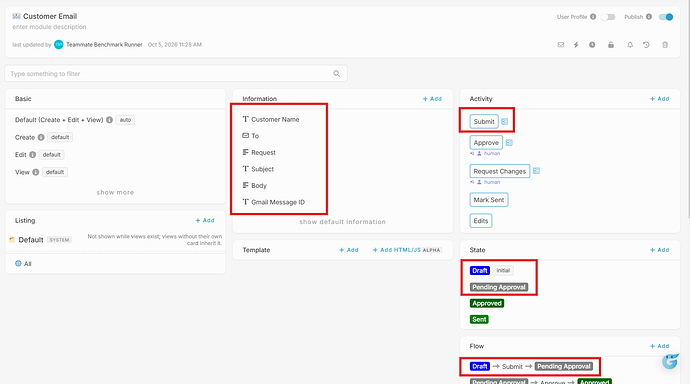Click info icon beside Default (Create + Edit + View)
The width and height of the screenshot is (690, 384).
coord(110,120)
